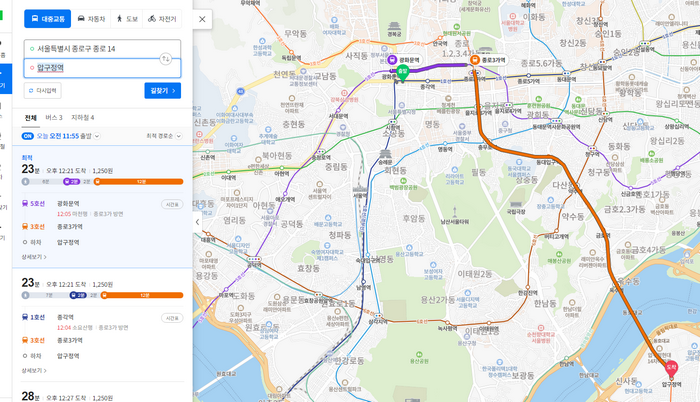Click the 남산서울타워 landmark icon
Image resolution: width=700 pixels, height=402 pixels.
[x=454, y=212]
